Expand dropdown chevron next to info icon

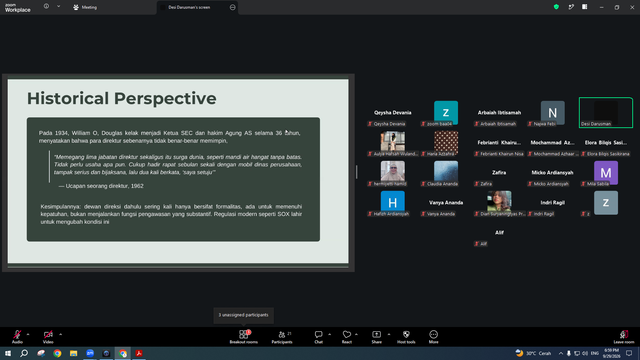(x=58, y=7)
